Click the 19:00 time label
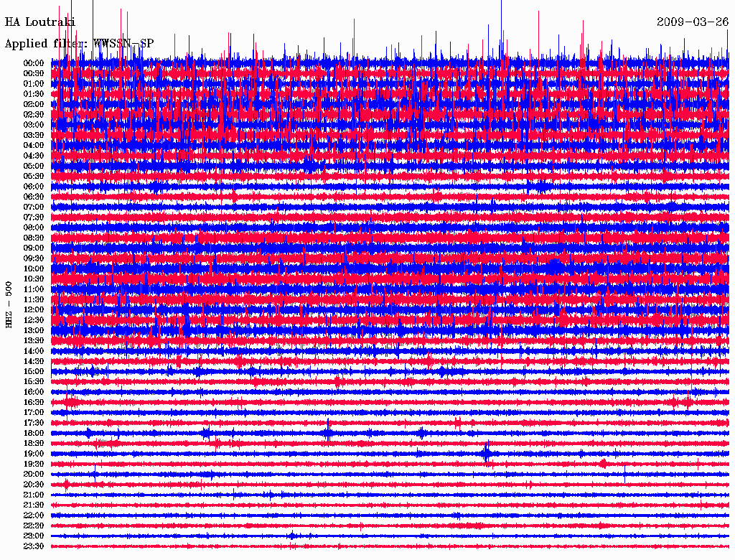 34,454
